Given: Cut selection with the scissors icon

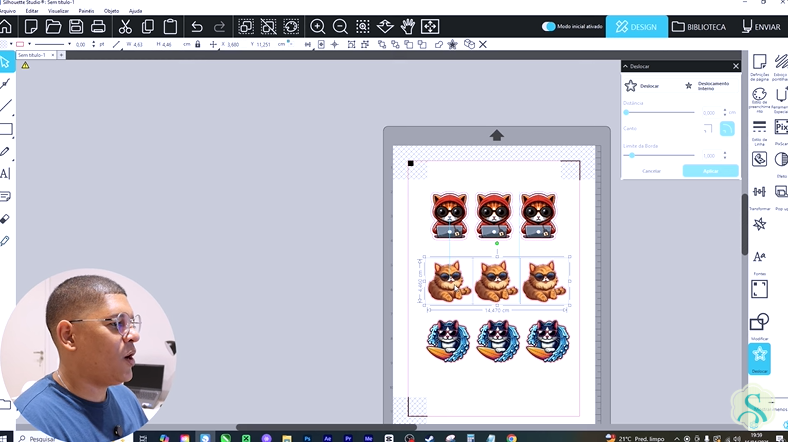Looking at the screenshot, I should [125, 26].
